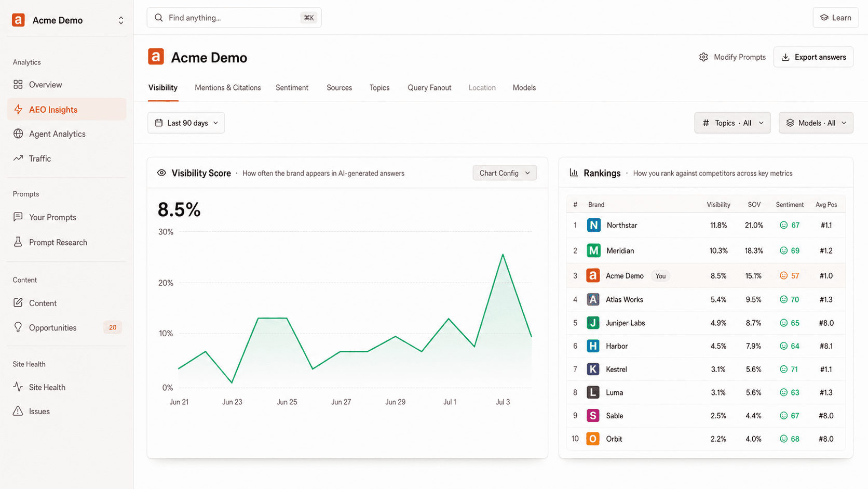868x489 pixels.
Task: Click the Atlas Works brand logo
Action: [x=593, y=299]
